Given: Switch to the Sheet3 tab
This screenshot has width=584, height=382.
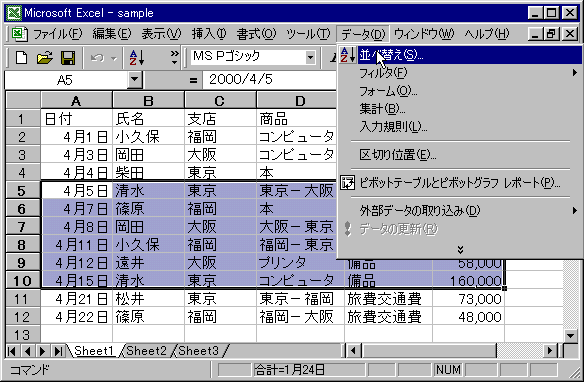Looking at the screenshot, I should pyautogui.click(x=198, y=351).
